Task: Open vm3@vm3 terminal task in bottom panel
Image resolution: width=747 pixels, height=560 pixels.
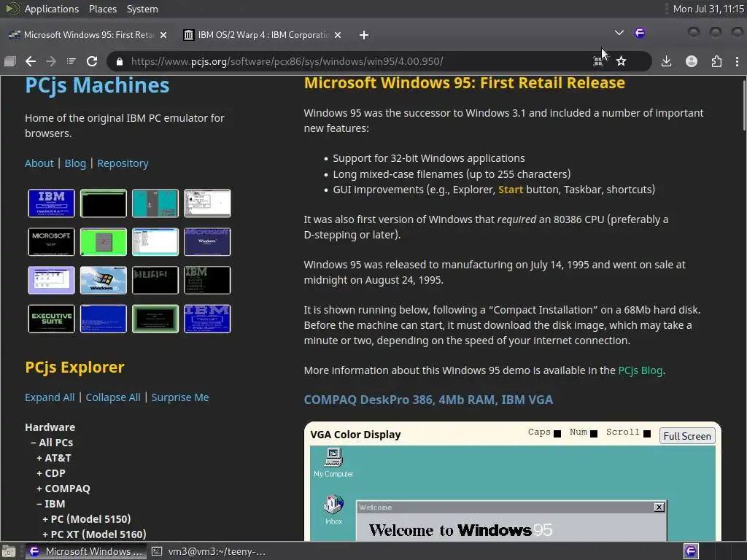Action: (x=209, y=551)
